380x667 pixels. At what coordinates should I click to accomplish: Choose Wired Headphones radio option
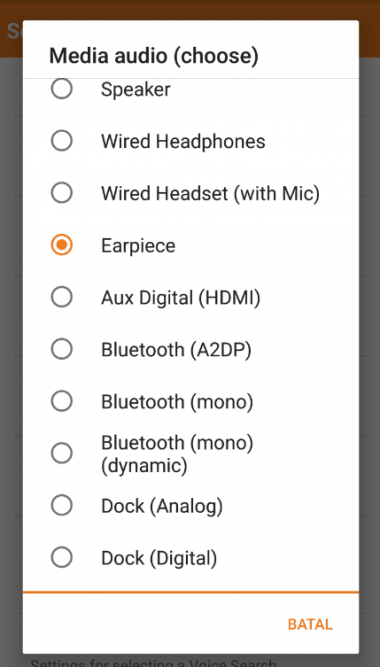(62, 141)
